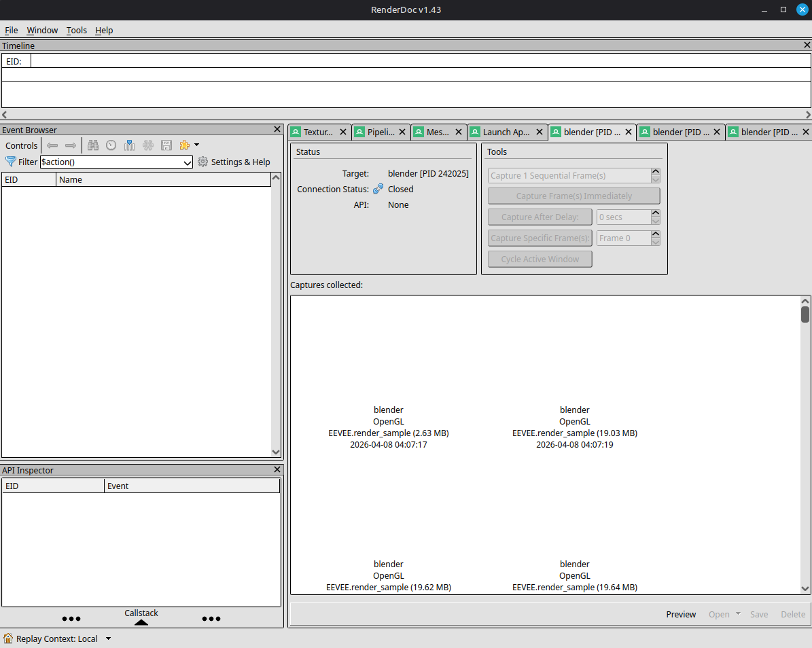Image resolution: width=812 pixels, height=648 pixels.
Task: Click the Delete capture button
Action: [793, 614]
